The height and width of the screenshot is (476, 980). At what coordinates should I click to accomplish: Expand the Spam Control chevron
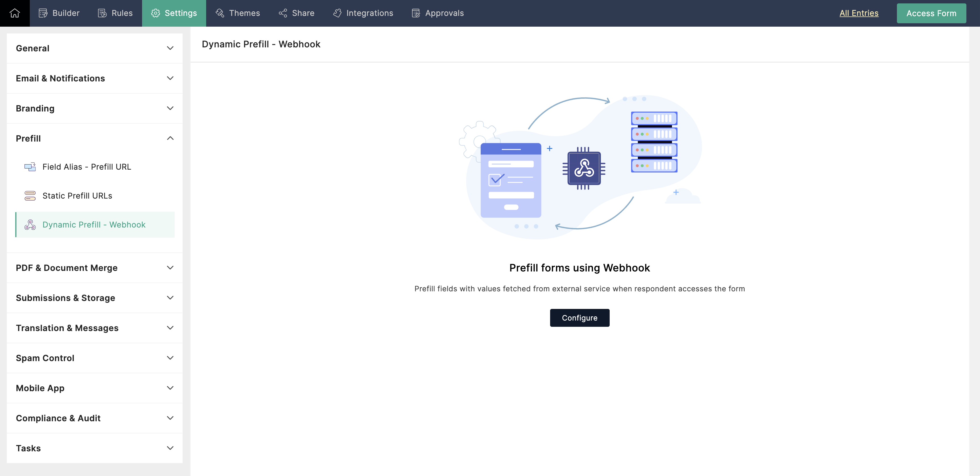point(170,358)
